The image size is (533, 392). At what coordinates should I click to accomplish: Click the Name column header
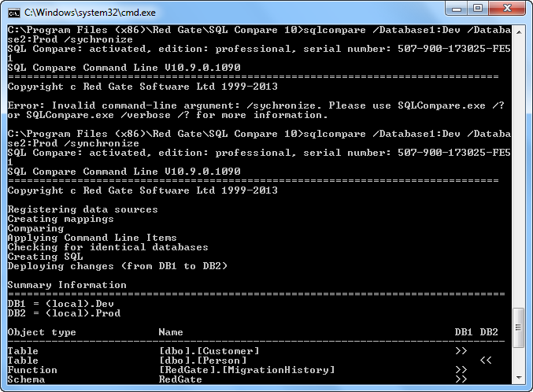[171, 332]
